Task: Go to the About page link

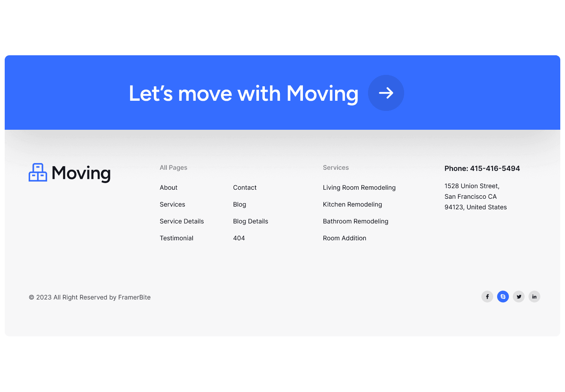Action: click(169, 188)
